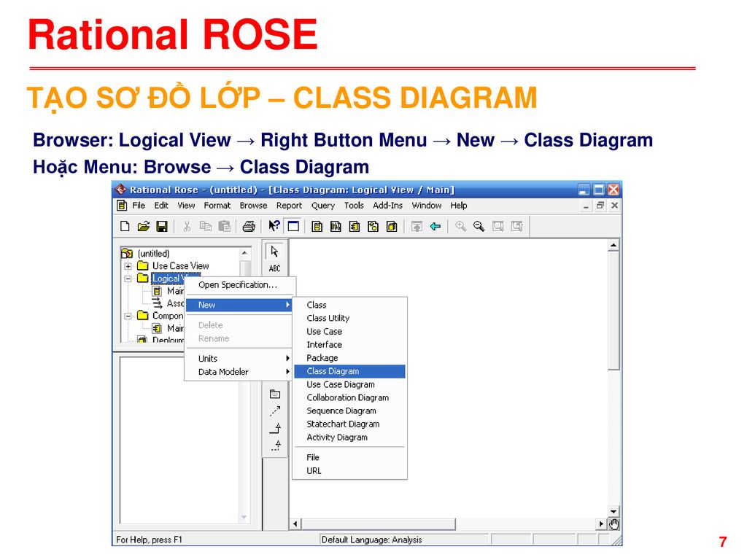Click the Browse Interaction Diagram toolbar icon
747x560 pixels.
pos(336,227)
